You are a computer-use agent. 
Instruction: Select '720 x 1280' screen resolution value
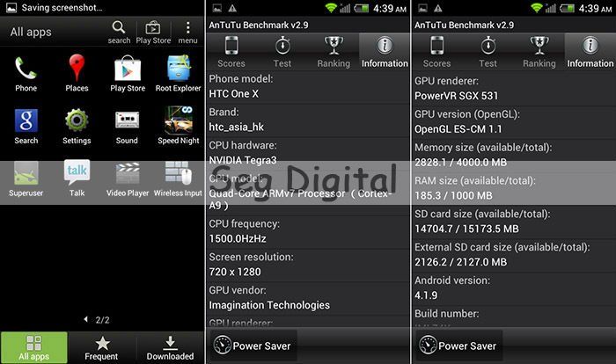(235, 272)
